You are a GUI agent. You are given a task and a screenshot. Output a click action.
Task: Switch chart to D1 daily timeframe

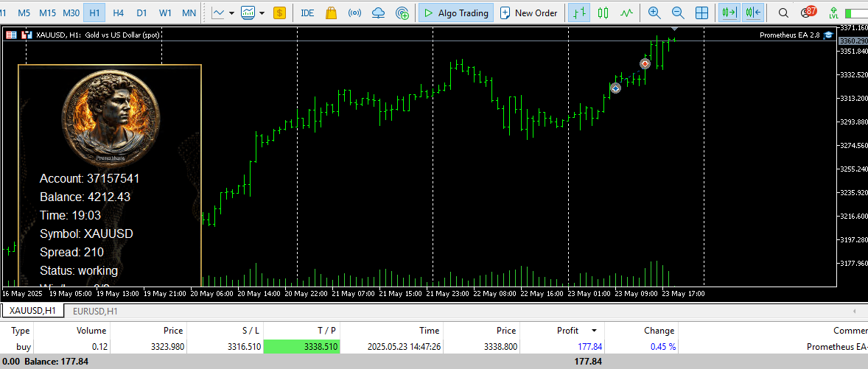[141, 13]
